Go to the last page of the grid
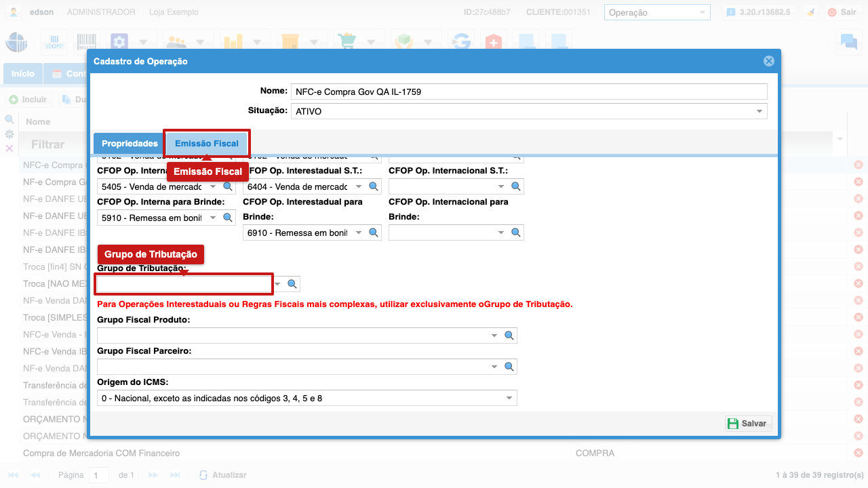Viewport: 868px width, 488px height. point(175,475)
